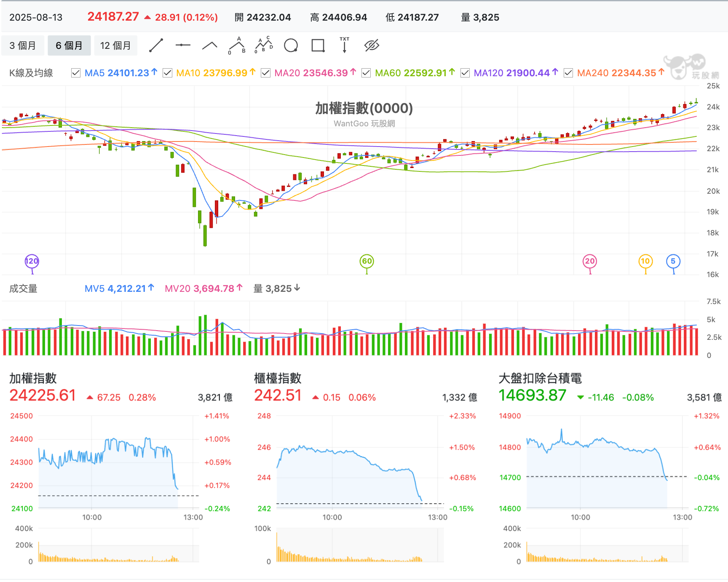Open the 大盤扣除台積電 index title link
This screenshot has height=582, width=728.
540,378
